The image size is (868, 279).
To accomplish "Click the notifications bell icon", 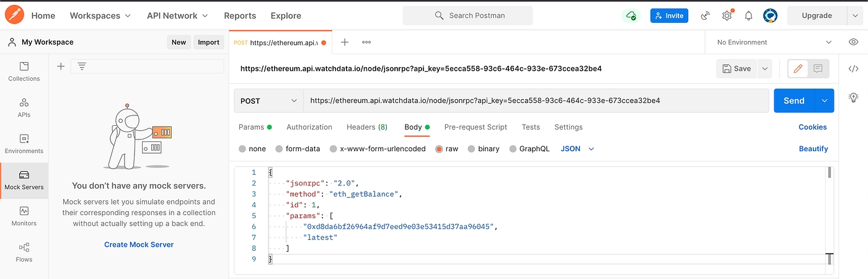I will [748, 15].
